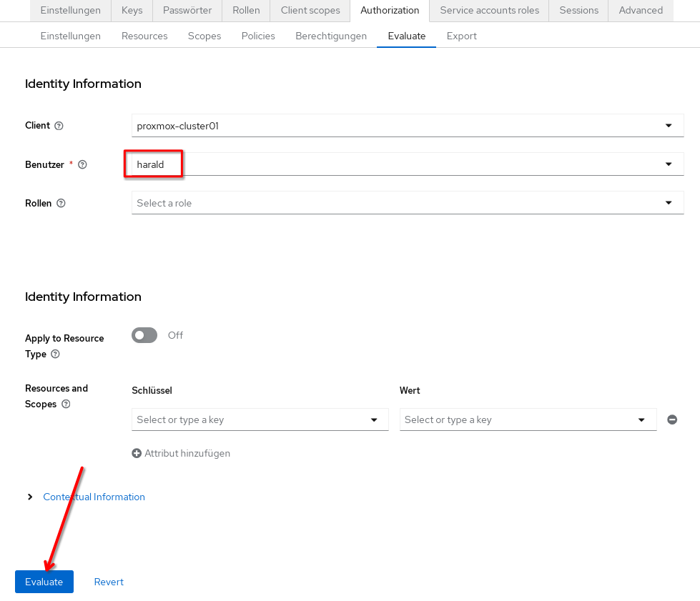Click help icon next to Rollen label
This screenshot has width=700, height=601.
(x=61, y=203)
